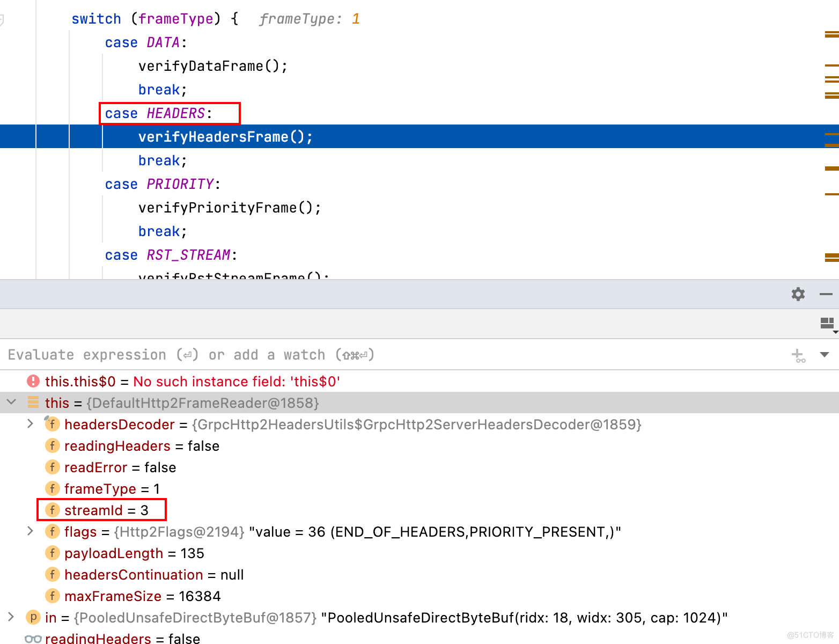Click the watch glasses icon beside readingHeaders
This screenshot has width=839, height=644.
33,639
